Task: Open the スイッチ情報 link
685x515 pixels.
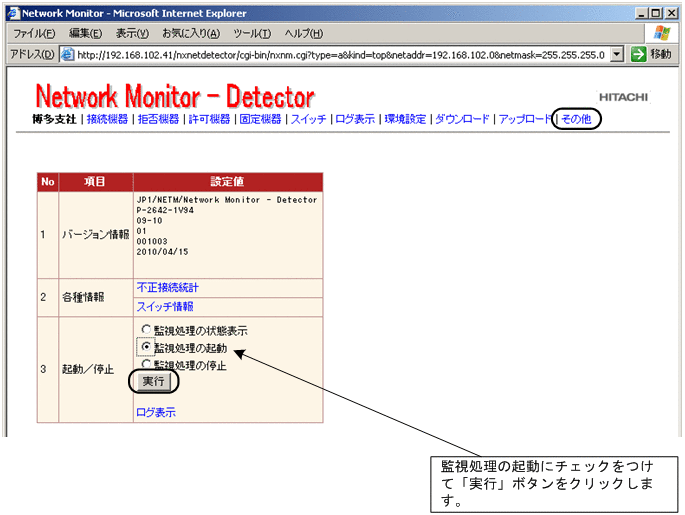Action: pyautogui.click(x=165, y=307)
